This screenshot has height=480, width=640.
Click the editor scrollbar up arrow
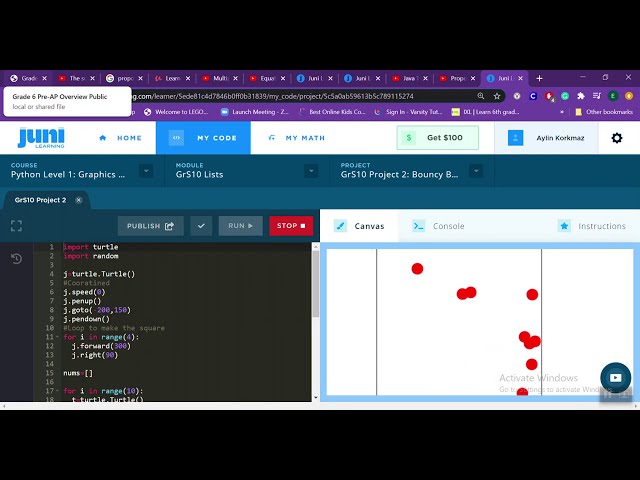pyautogui.click(x=316, y=246)
